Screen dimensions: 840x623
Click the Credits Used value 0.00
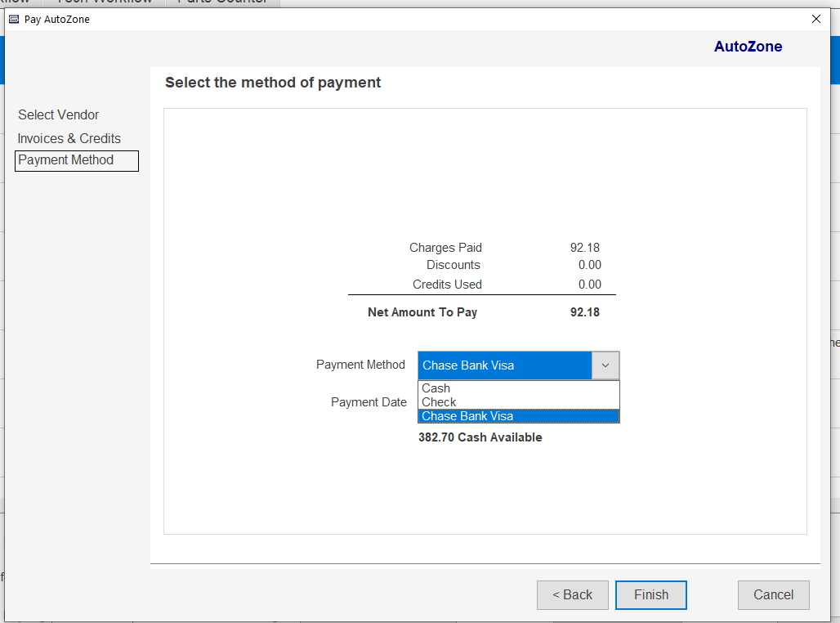[x=590, y=285]
